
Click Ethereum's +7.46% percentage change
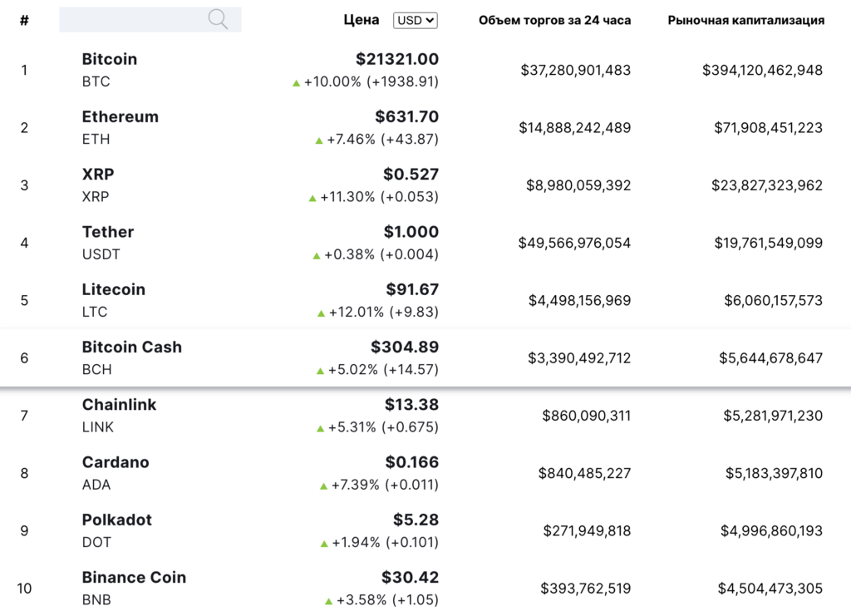[352, 140]
